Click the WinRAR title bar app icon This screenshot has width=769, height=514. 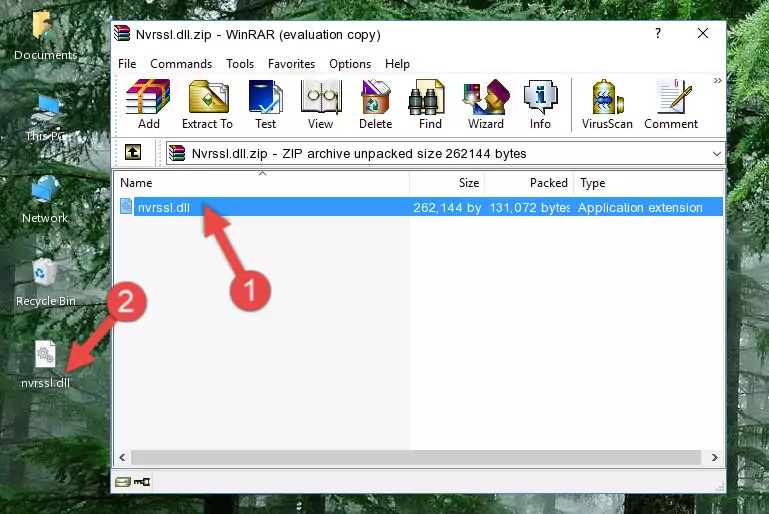click(122, 33)
